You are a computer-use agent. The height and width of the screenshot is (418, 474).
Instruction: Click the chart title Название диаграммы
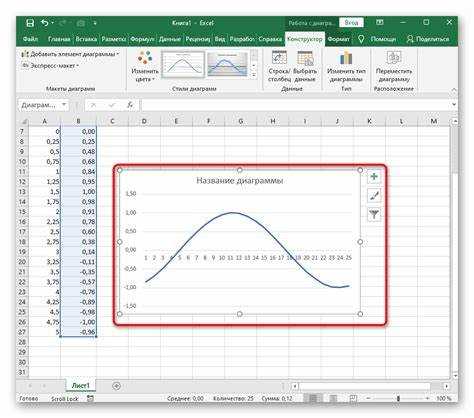point(240,181)
